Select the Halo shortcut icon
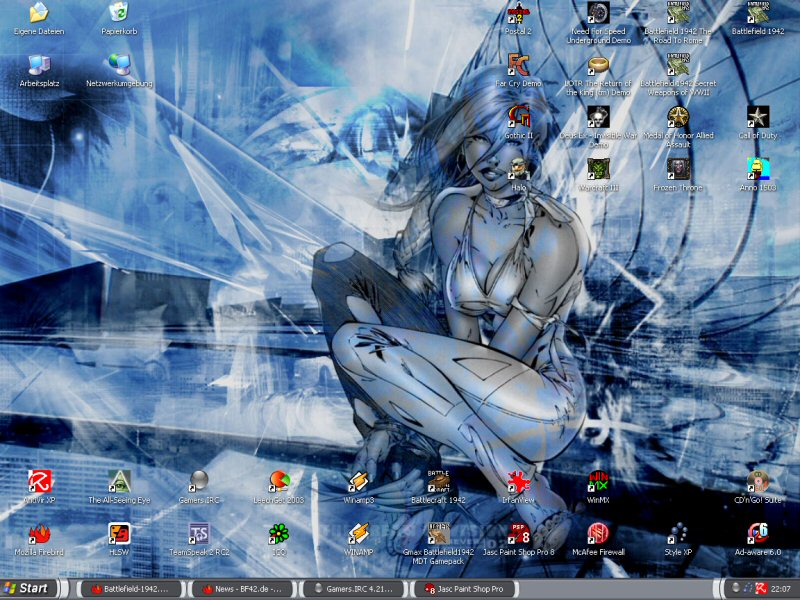This screenshot has height=600, width=800. (x=518, y=169)
